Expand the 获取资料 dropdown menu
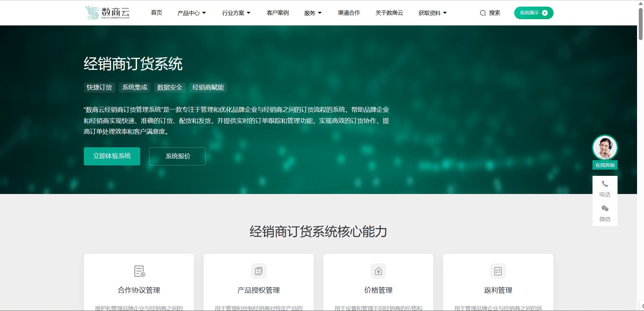Image resolution: width=644 pixels, height=311 pixels. click(433, 13)
